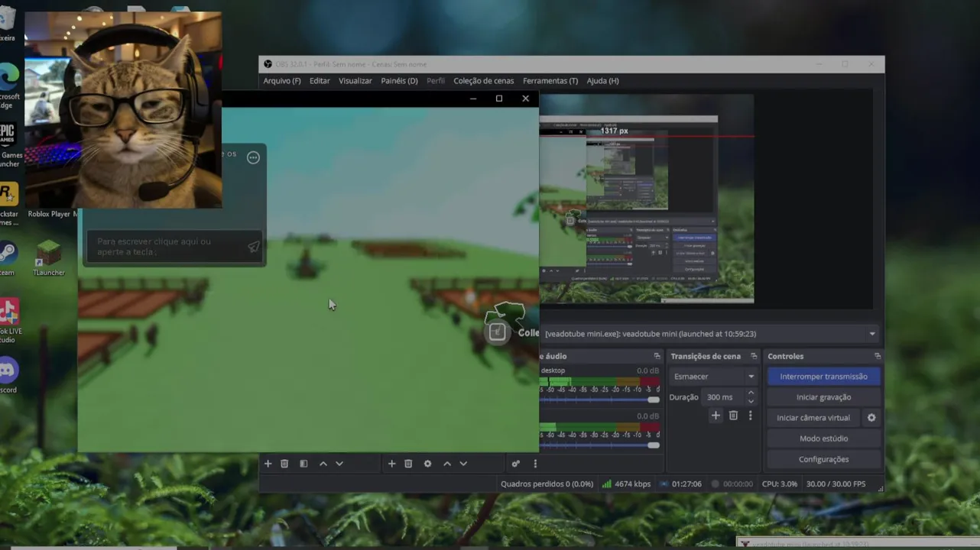Move the source up in the list
The width and height of the screenshot is (980, 550).
[x=447, y=464]
